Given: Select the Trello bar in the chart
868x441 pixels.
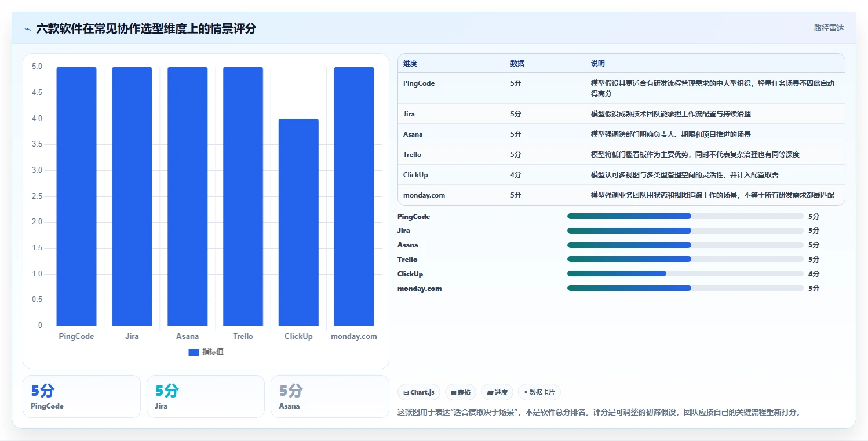Looking at the screenshot, I should [243, 196].
